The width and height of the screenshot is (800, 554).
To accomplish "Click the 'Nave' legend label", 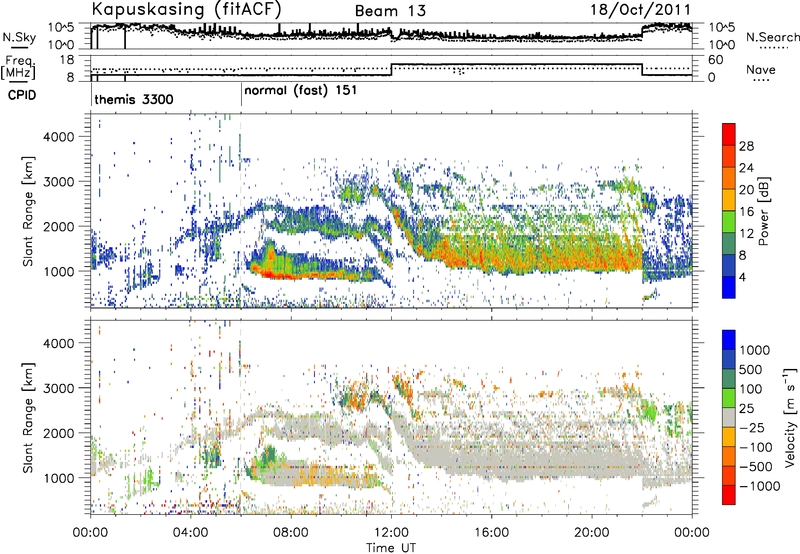I will (x=761, y=69).
